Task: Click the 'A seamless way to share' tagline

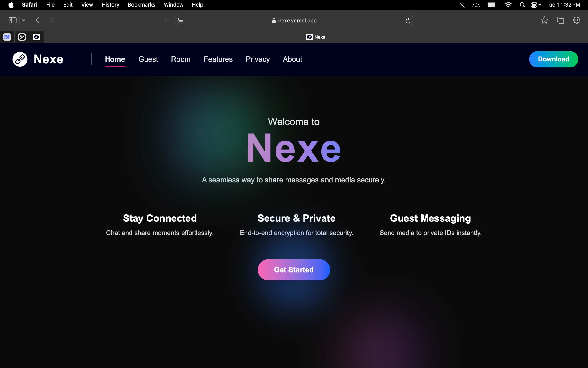Action: point(294,180)
